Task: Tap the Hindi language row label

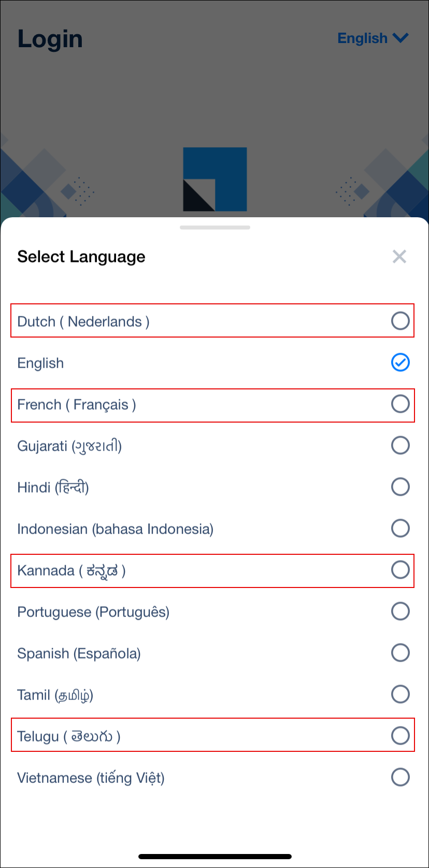Action: (x=53, y=487)
